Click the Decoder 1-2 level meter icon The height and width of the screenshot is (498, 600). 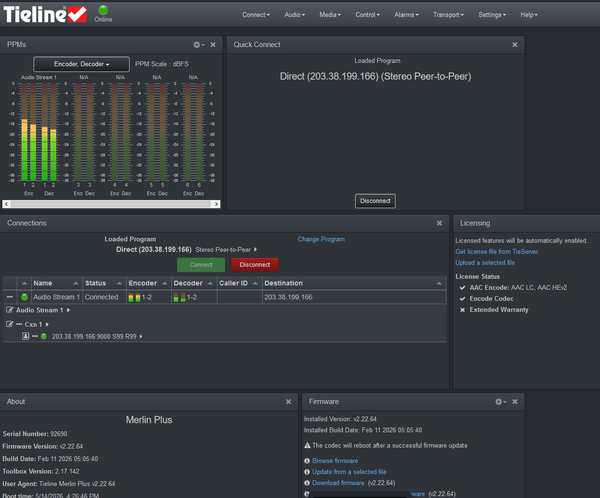(x=179, y=297)
